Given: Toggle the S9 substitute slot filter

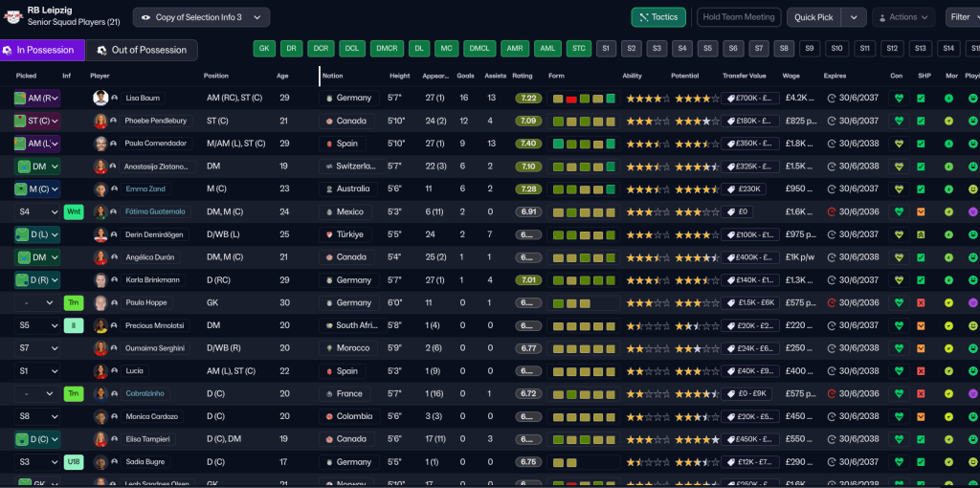Looking at the screenshot, I should click(810, 48).
